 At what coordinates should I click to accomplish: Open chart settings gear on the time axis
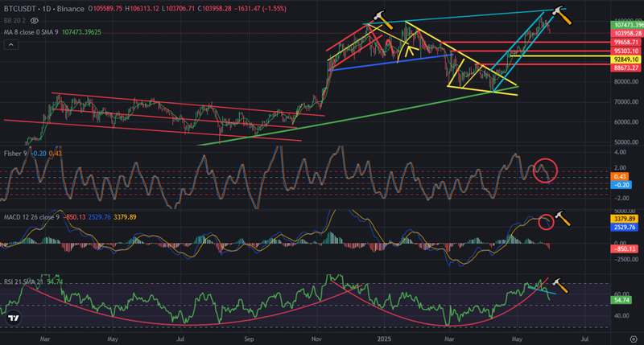coord(634,339)
